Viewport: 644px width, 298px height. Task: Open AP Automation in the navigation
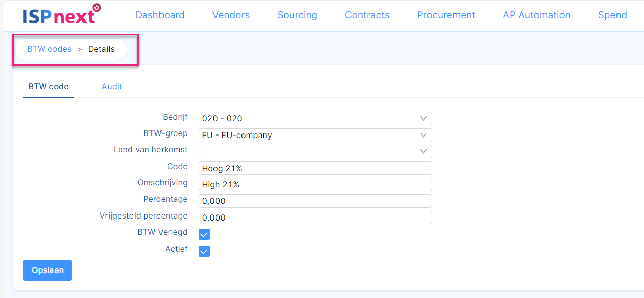536,15
